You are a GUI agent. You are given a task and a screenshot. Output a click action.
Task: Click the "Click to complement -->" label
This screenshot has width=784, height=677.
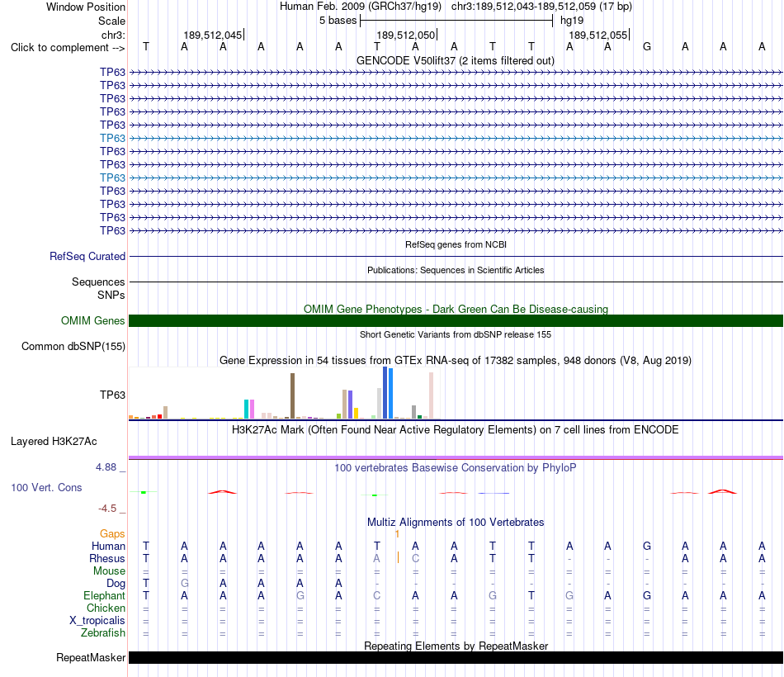pyautogui.click(x=68, y=48)
